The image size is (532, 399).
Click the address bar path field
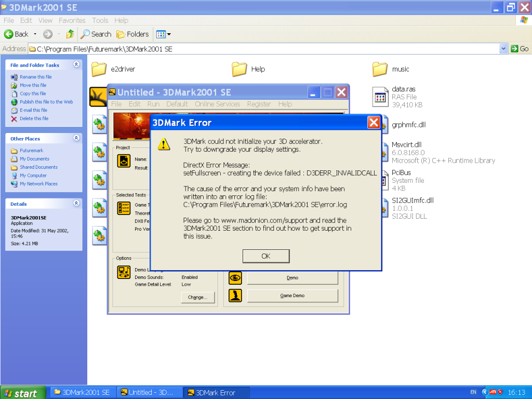tap(264, 49)
